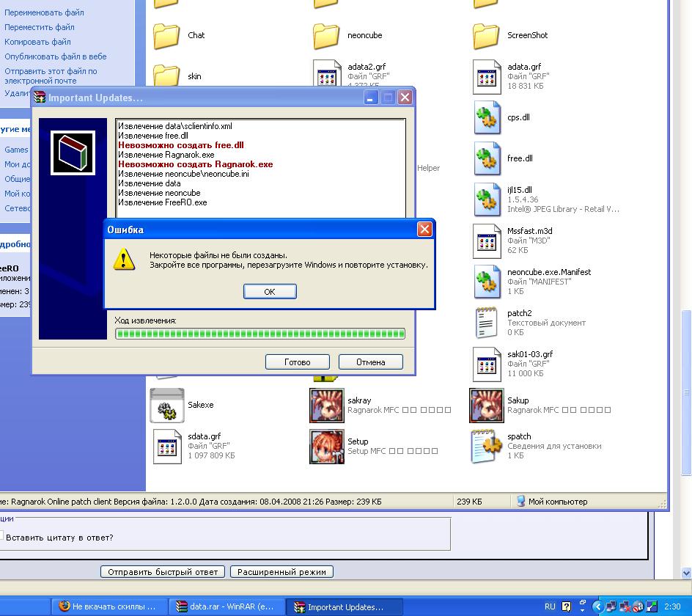The image size is (692, 616).
Task: Click the Отмена button
Action: click(x=371, y=362)
